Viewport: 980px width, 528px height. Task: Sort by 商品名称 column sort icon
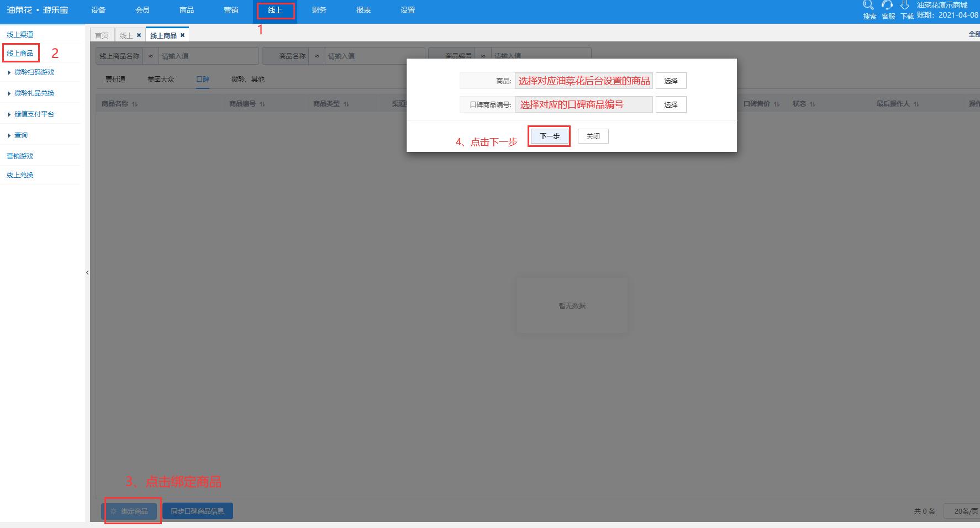pos(135,104)
